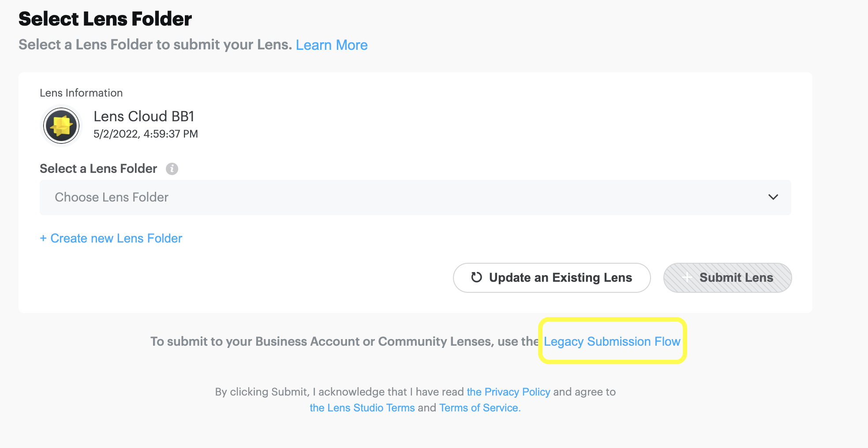Click the 5/2/2022 timestamp under lens name
The height and width of the screenshot is (448, 868).
(146, 134)
